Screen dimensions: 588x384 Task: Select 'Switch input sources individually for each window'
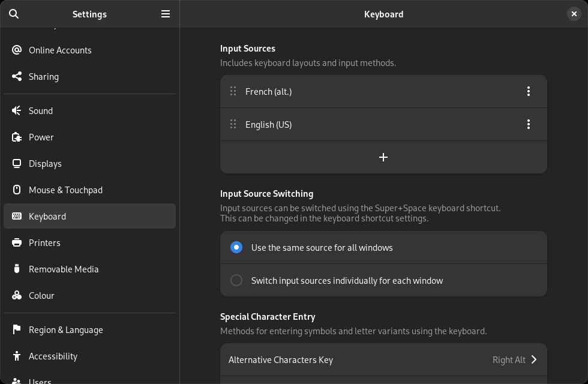236,280
